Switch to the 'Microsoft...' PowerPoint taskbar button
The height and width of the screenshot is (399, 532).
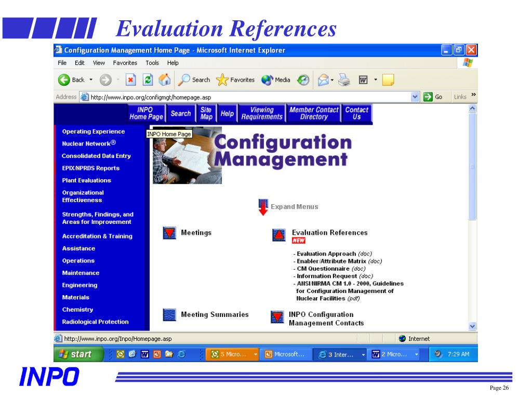285,354
